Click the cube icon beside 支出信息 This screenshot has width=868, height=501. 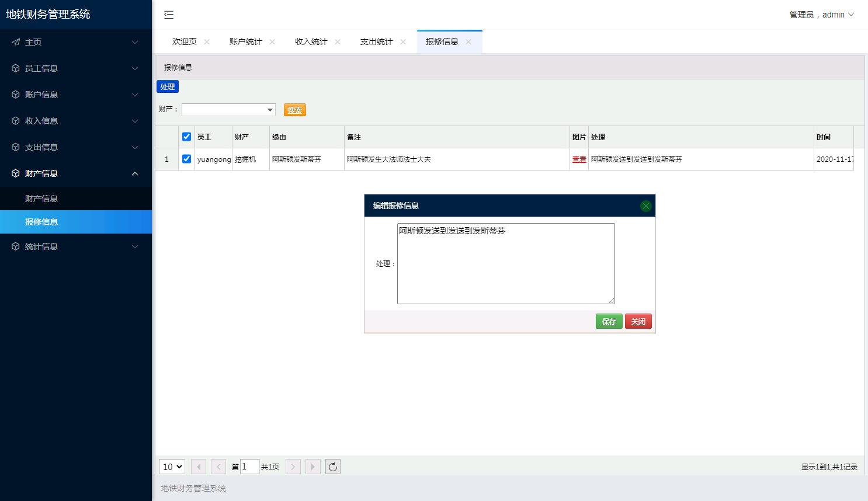click(x=16, y=147)
